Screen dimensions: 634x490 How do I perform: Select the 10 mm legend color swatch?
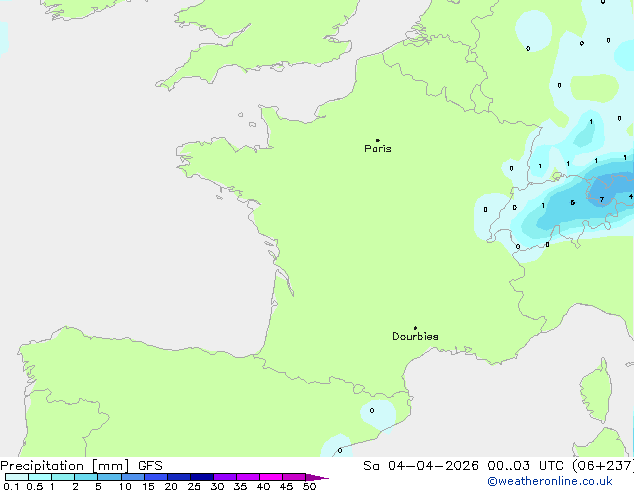click(x=132, y=477)
